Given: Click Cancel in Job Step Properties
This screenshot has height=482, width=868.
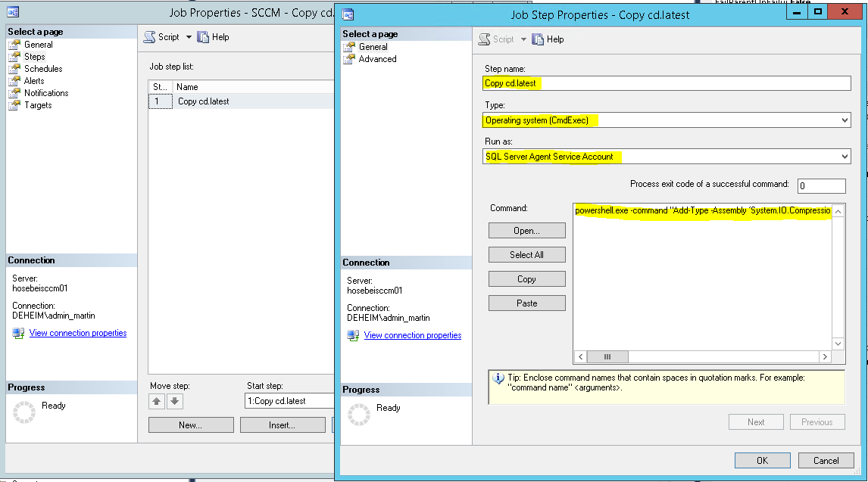Looking at the screenshot, I should (x=826, y=461).
